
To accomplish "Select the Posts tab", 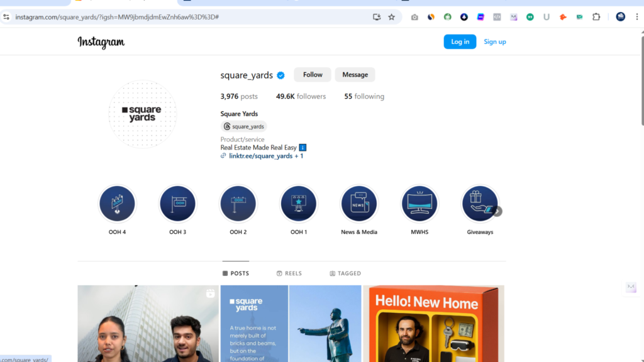I will tap(236, 273).
